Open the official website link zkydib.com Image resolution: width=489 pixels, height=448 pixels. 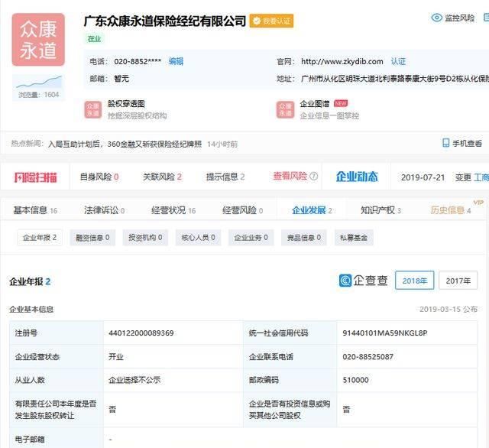click(x=342, y=61)
